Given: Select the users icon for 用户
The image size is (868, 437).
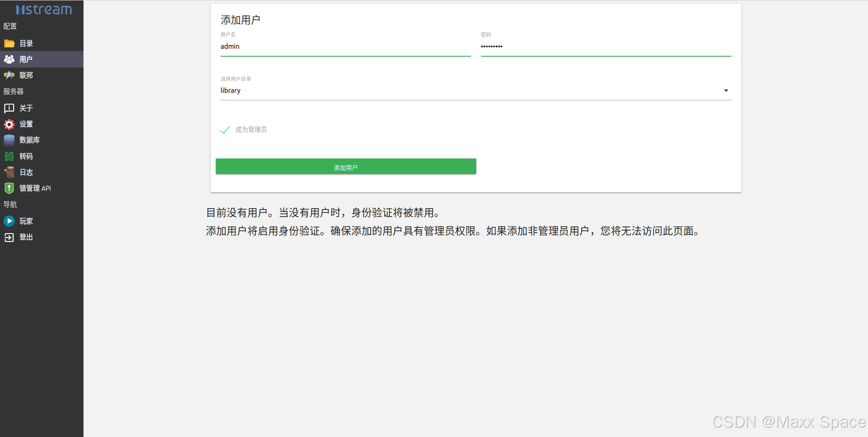Looking at the screenshot, I should (x=9, y=60).
